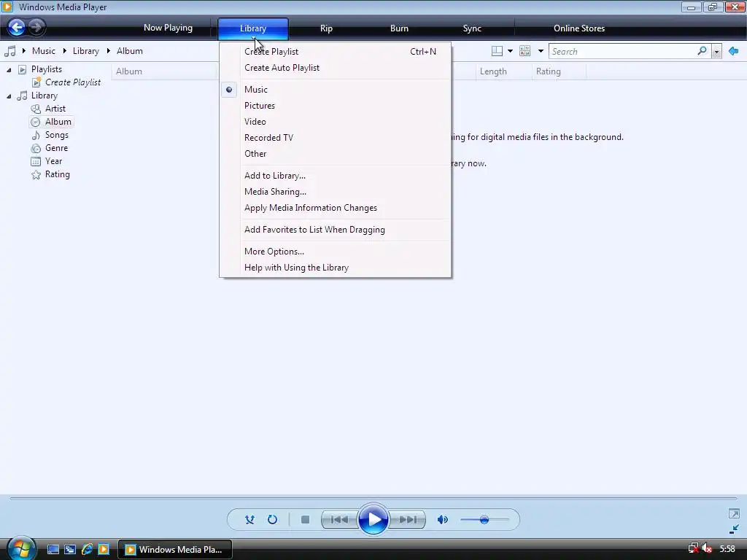Open the Now Playing tab

coord(169,28)
